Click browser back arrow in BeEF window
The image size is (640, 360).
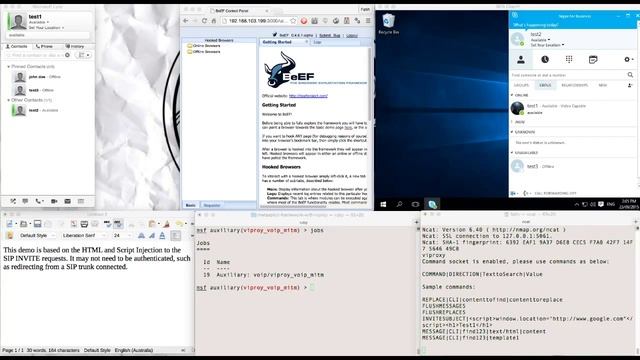[x=186, y=20]
